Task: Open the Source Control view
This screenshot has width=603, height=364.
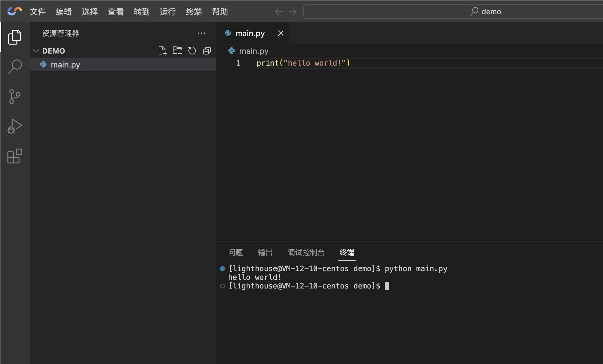Action: [15, 97]
